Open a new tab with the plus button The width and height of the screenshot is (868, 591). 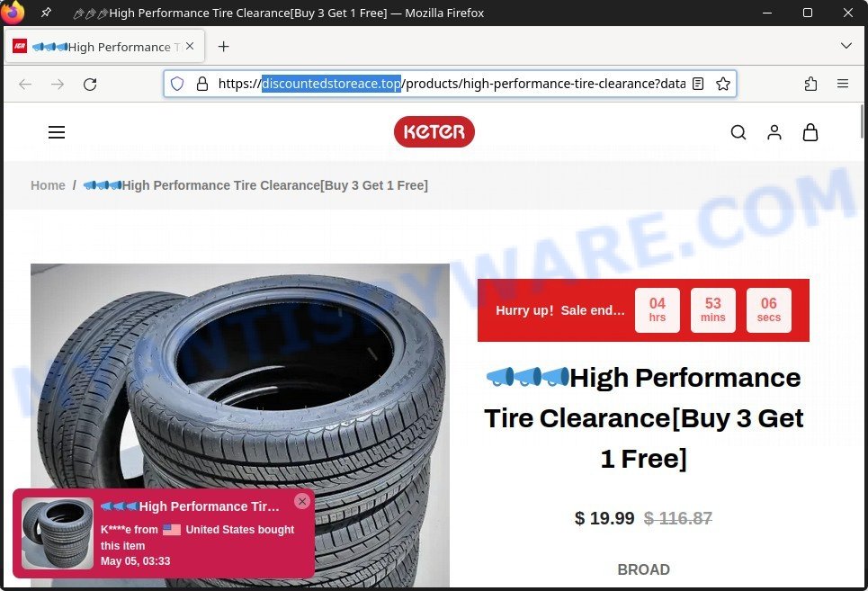point(224,47)
